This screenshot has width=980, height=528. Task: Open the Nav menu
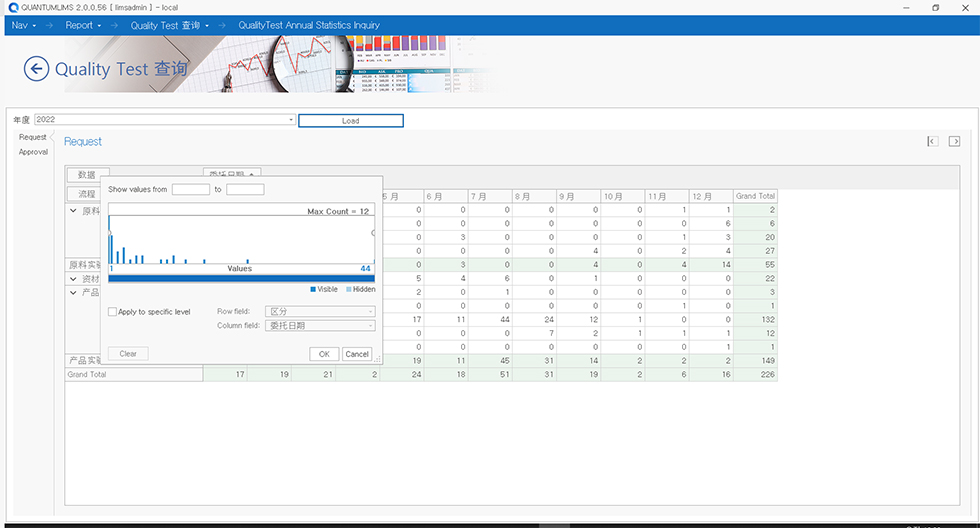click(x=24, y=25)
